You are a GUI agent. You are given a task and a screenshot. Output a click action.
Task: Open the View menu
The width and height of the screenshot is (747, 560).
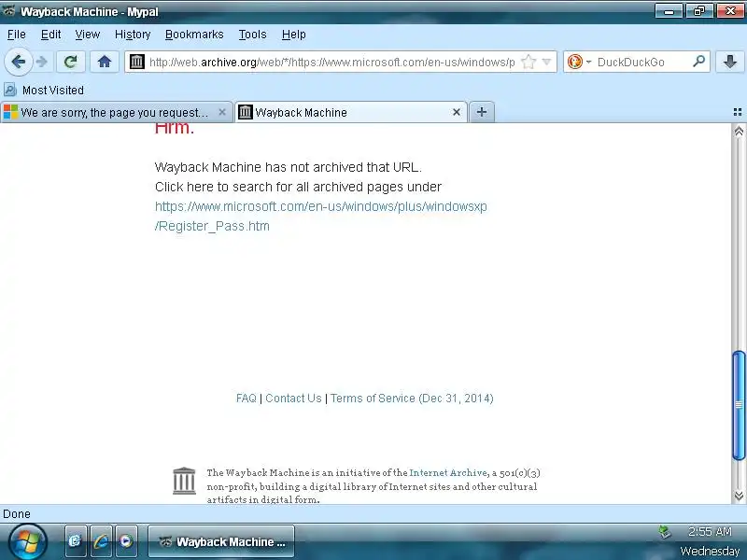(88, 35)
